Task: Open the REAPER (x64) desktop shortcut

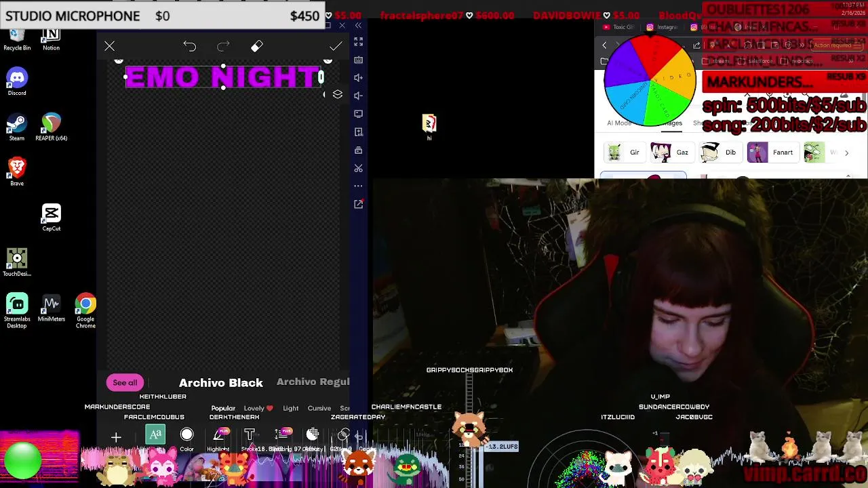Action: (x=51, y=127)
